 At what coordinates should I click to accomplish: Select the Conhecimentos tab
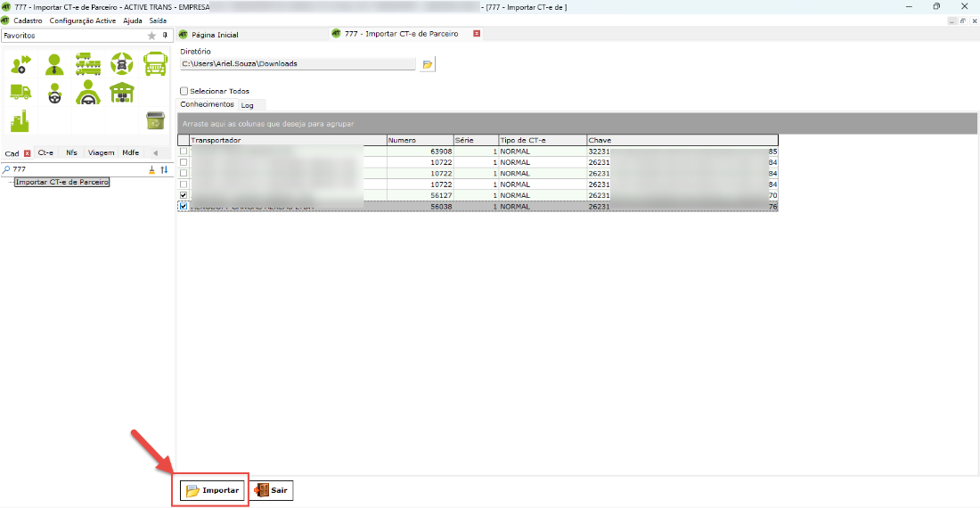tap(207, 104)
